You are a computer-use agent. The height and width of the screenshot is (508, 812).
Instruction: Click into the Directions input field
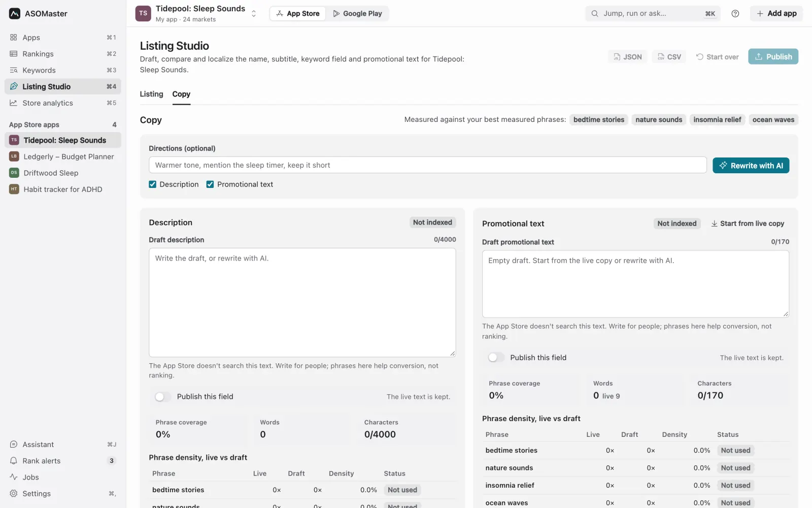(427, 165)
